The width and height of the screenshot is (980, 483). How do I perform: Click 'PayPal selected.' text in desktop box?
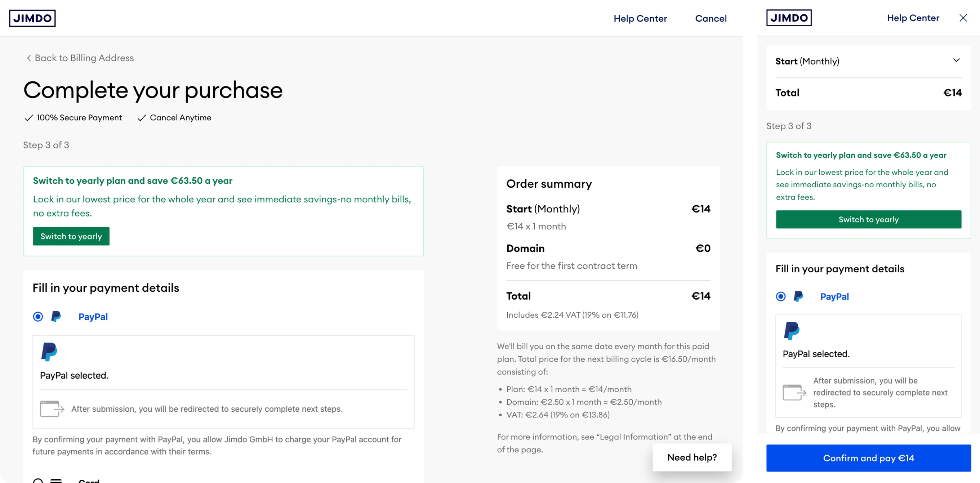74,375
